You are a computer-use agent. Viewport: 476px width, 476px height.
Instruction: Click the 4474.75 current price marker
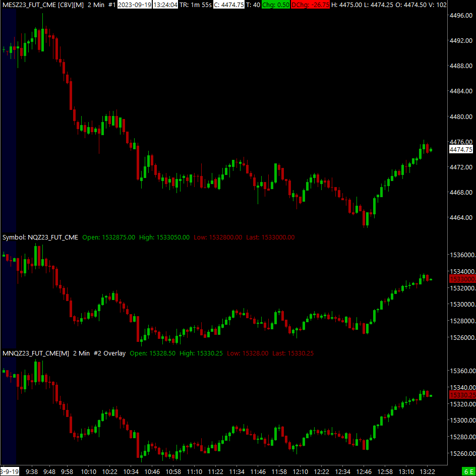pos(461,149)
